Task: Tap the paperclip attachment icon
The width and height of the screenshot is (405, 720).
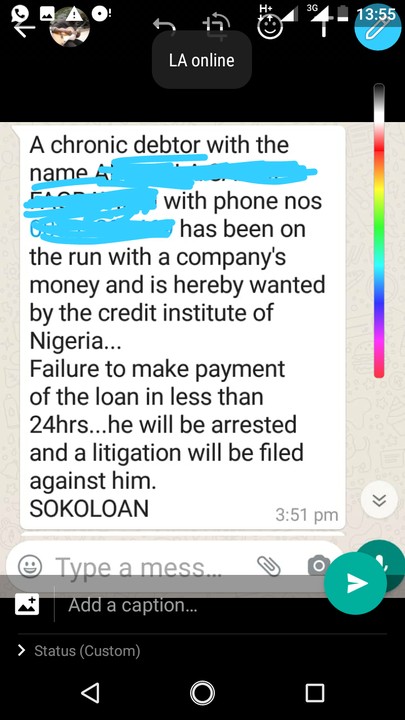Action: click(269, 566)
